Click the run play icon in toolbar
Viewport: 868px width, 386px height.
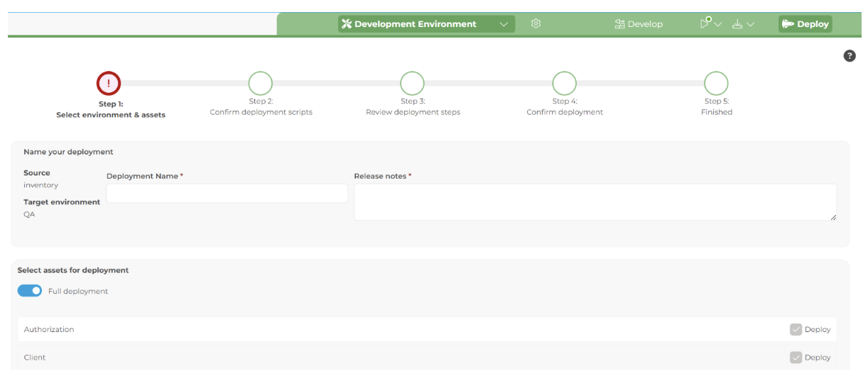pos(705,23)
